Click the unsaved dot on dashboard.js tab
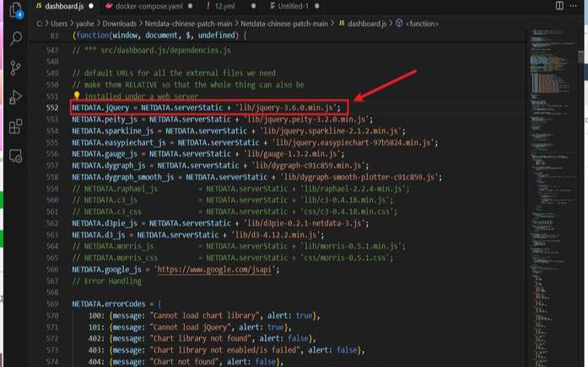 (91, 6)
